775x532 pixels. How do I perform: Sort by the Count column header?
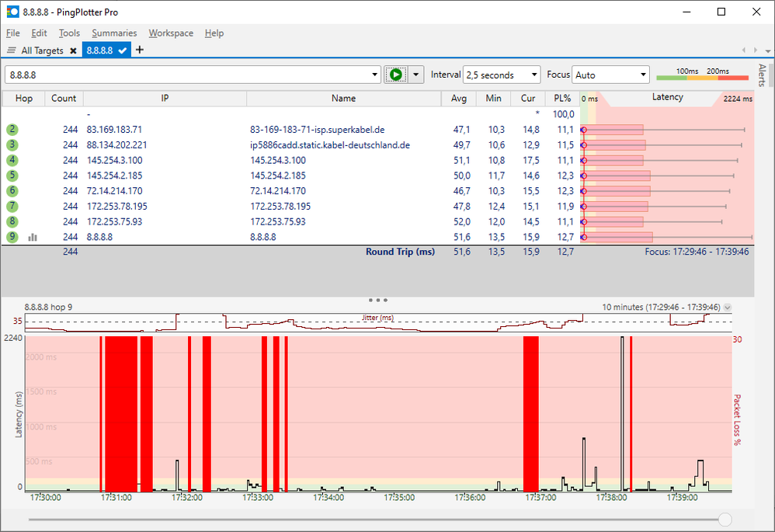click(64, 99)
